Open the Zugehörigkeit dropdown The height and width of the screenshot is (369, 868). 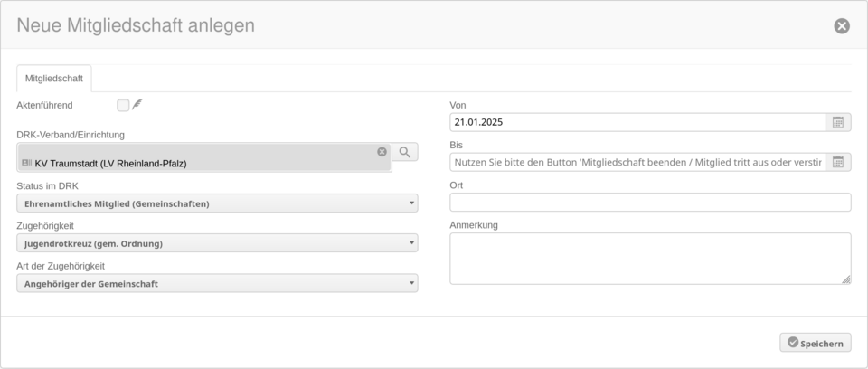(217, 243)
